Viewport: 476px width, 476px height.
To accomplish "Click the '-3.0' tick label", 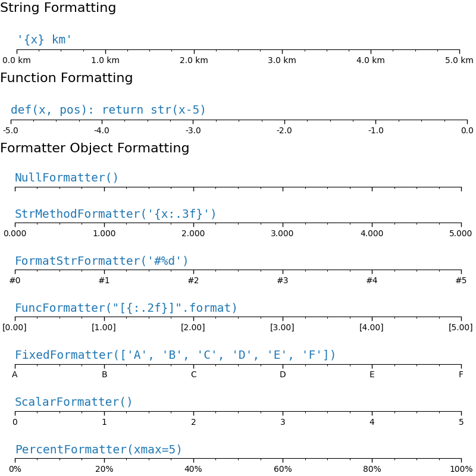I will [193, 130].
